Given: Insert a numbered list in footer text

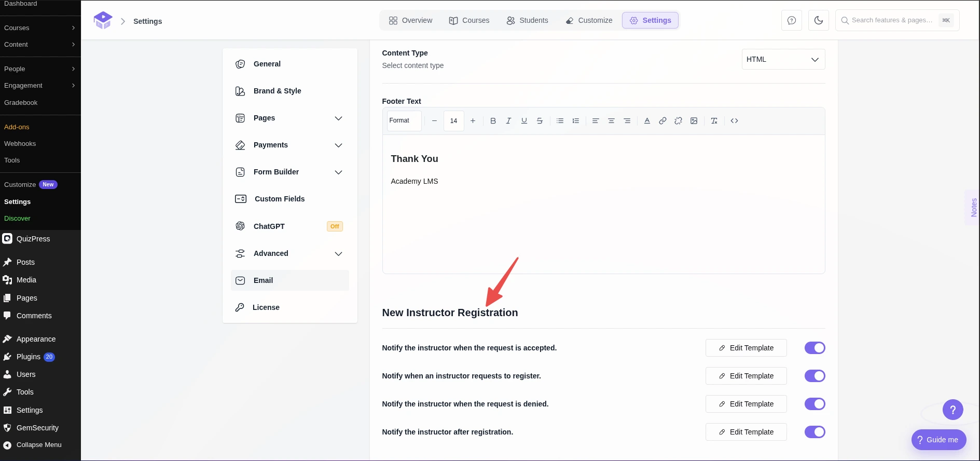Looking at the screenshot, I should [575, 121].
